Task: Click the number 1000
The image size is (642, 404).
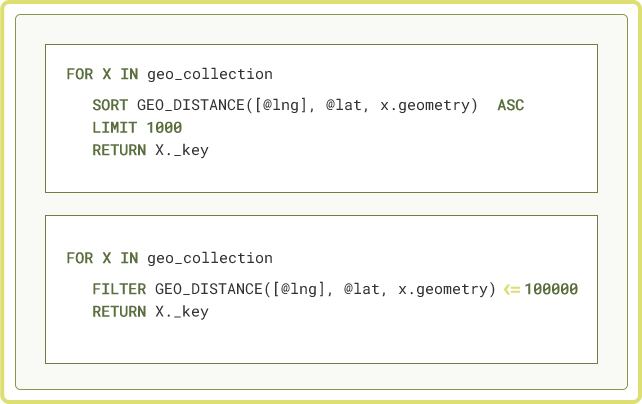Action: point(164,128)
